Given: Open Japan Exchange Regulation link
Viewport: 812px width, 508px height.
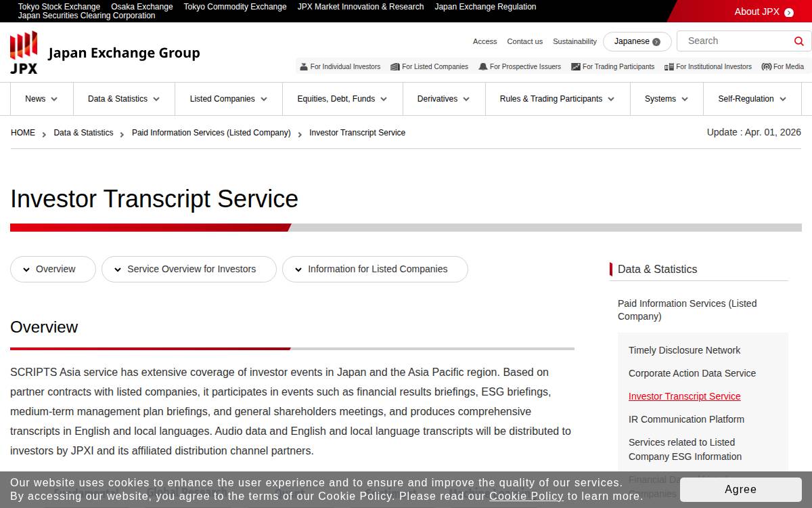Looking at the screenshot, I should (x=485, y=7).
